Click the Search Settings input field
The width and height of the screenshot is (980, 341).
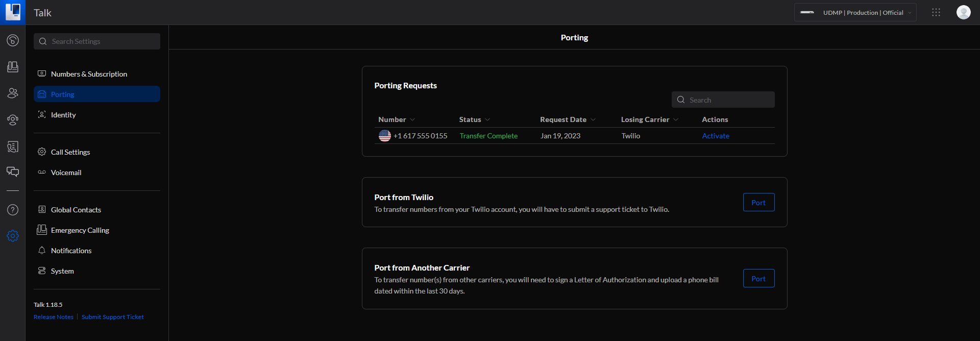point(97,41)
